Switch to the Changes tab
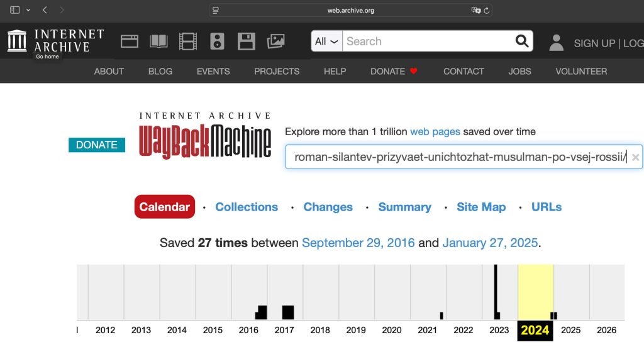The width and height of the screenshot is (644, 347). point(328,207)
